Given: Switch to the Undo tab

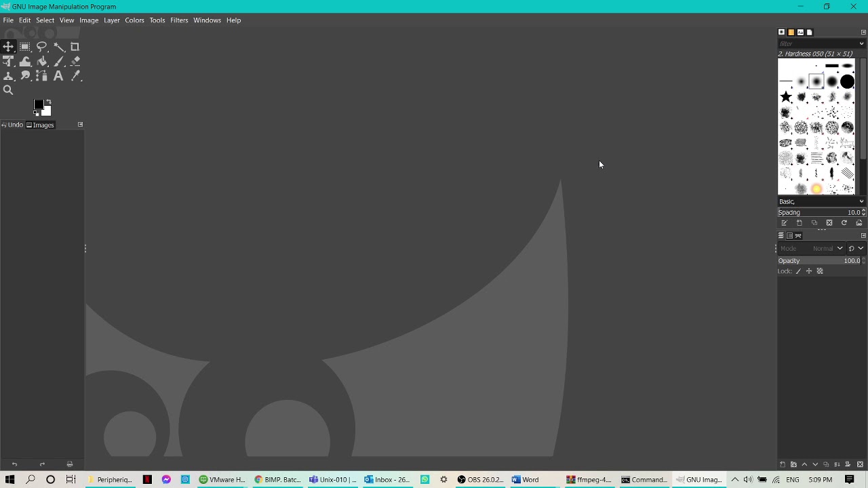Looking at the screenshot, I should (x=13, y=125).
